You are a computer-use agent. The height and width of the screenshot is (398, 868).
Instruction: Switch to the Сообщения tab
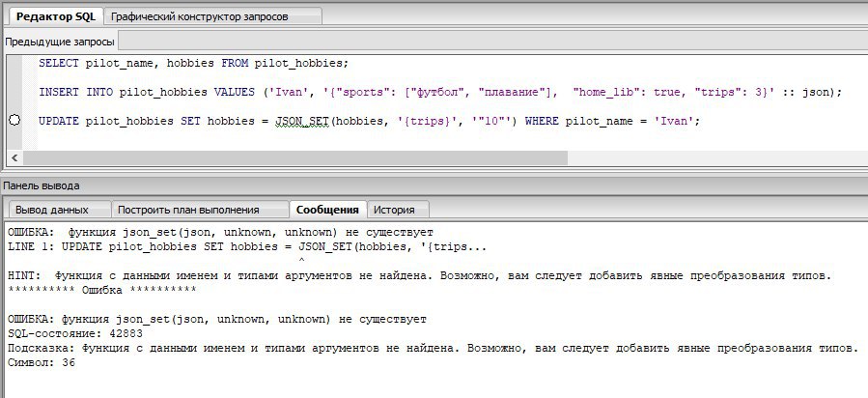pos(328,210)
